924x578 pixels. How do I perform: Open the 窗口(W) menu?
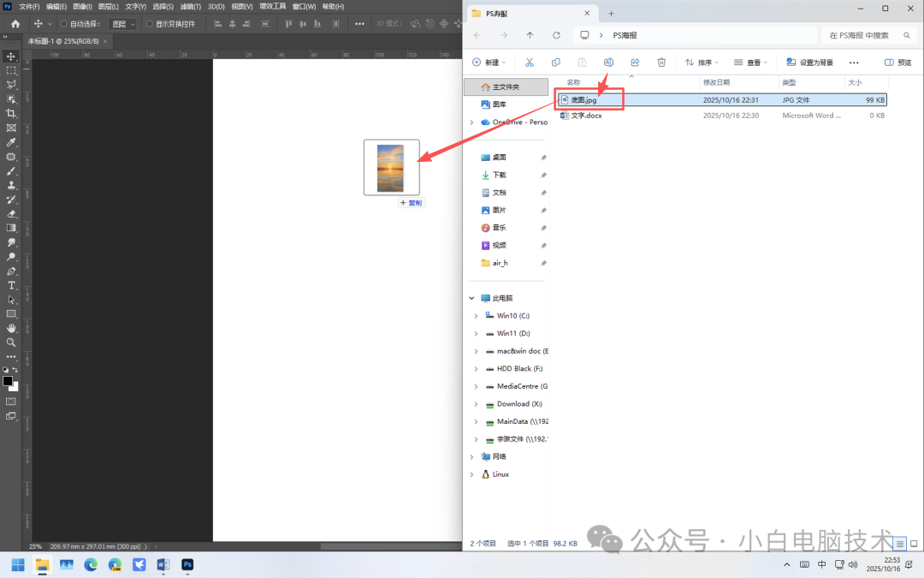tap(304, 7)
